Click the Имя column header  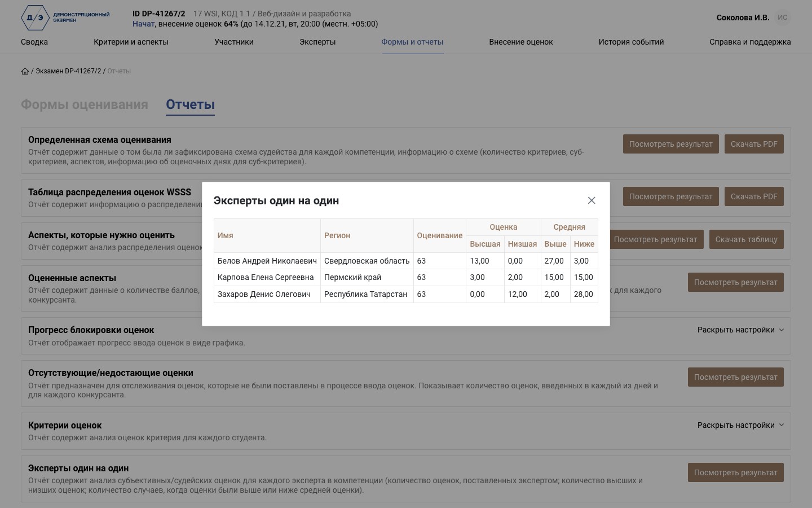coord(267,235)
